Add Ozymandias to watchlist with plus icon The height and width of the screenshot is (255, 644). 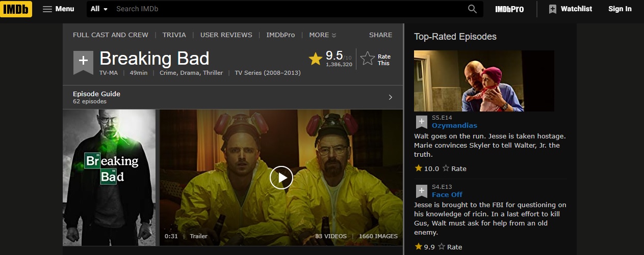coord(421,123)
